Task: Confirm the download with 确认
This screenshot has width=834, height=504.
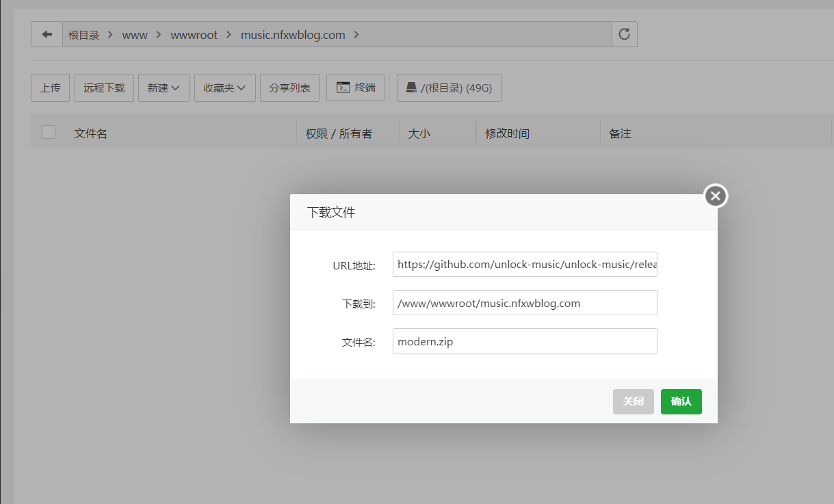Action: pos(681,401)
